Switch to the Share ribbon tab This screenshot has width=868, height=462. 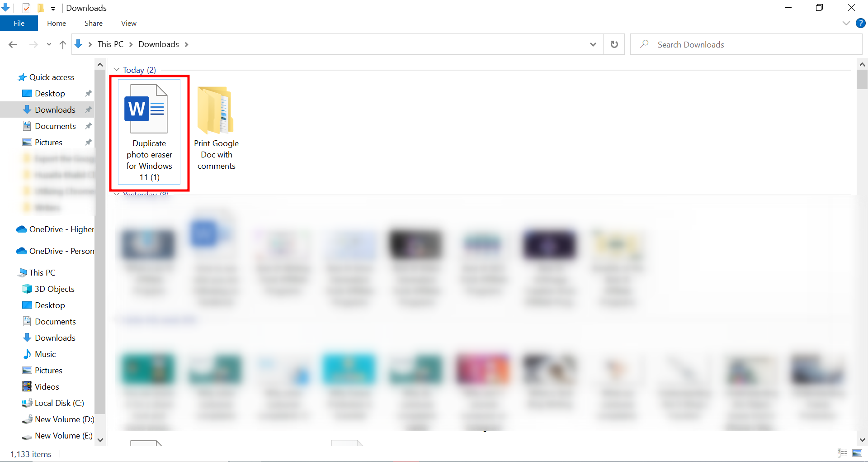pyautogui.click(x=94, y=23)
